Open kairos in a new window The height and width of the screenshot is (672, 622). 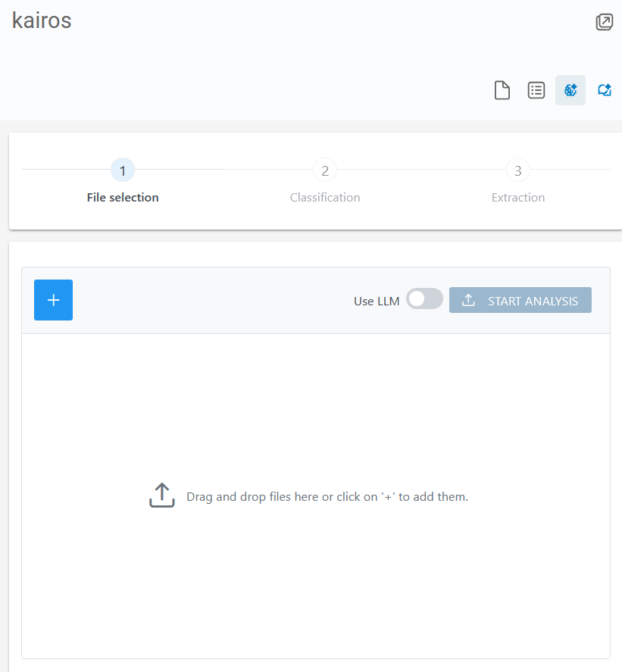[604, 22]
